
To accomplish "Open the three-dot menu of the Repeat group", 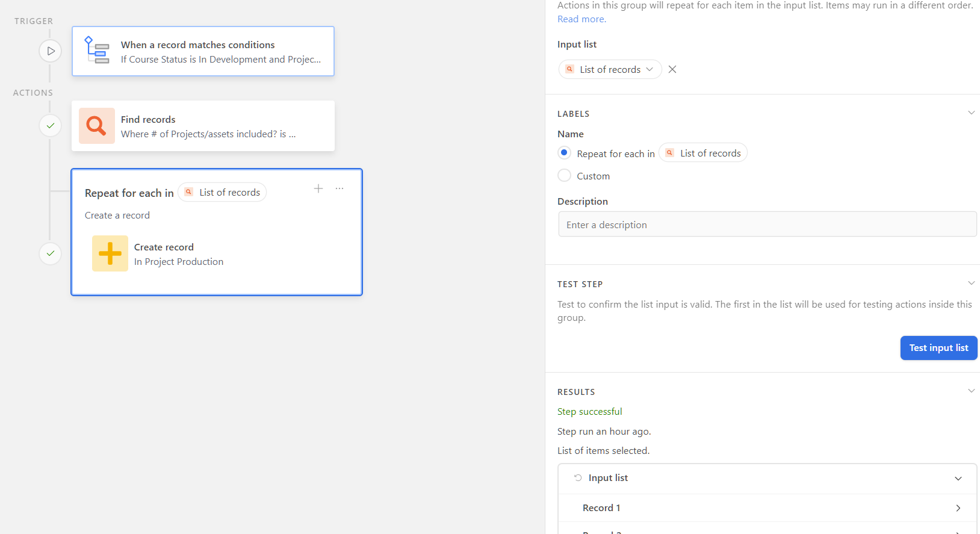I will (340, 189).
